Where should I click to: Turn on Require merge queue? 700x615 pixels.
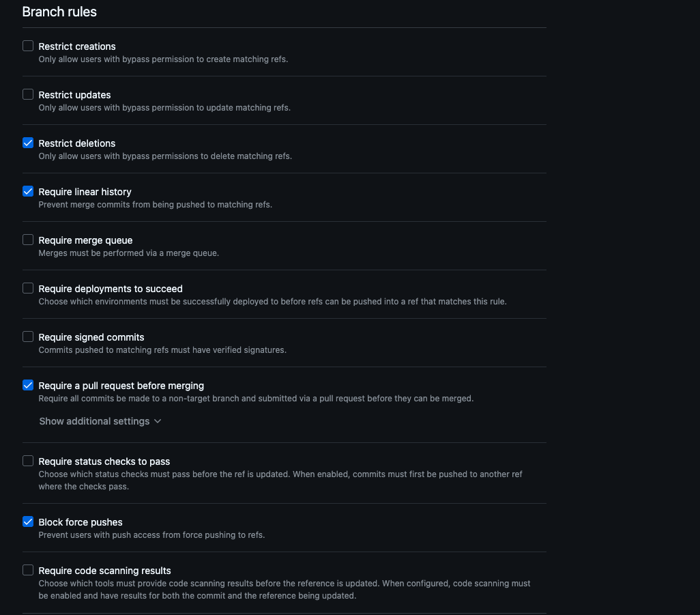[28, 240]
